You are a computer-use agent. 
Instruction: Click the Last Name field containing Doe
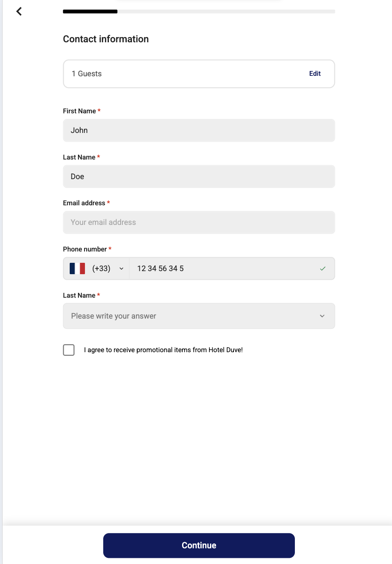(199, 177)
